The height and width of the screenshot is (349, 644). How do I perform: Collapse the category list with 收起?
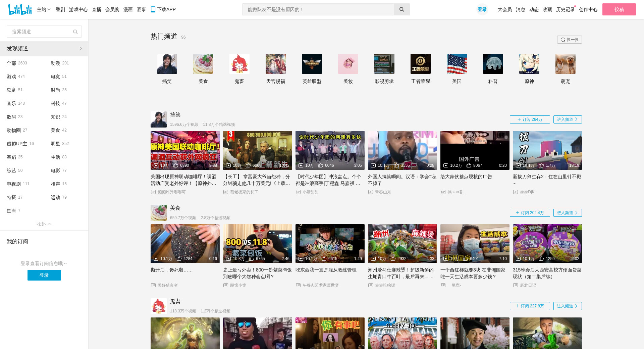point(44,224)
